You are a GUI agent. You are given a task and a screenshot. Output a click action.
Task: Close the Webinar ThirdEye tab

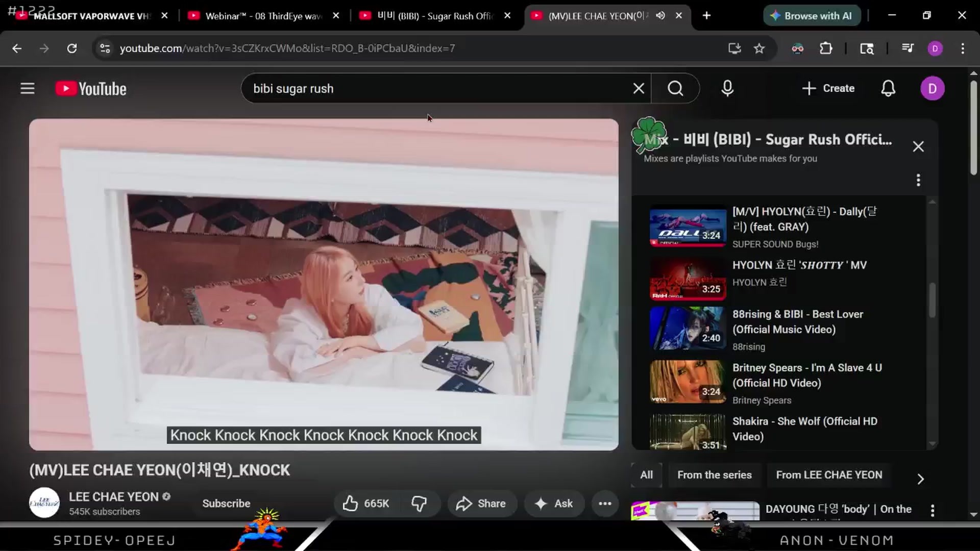click(x=336, y=16)
